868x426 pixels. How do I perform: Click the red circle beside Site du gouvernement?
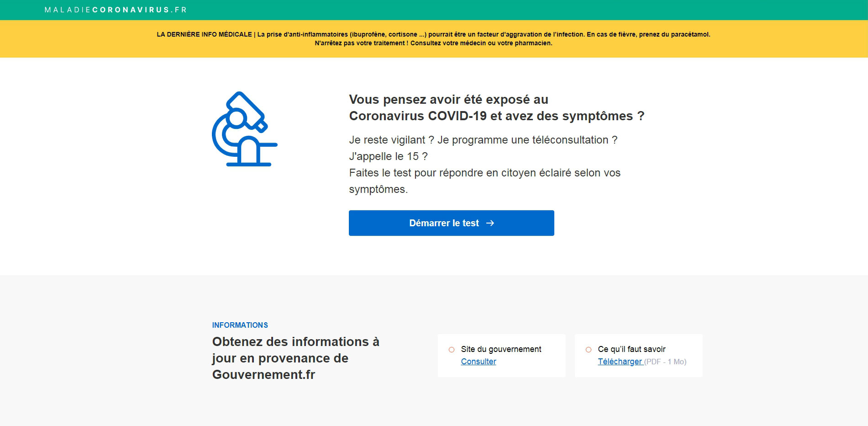click(x=451, y=350)
